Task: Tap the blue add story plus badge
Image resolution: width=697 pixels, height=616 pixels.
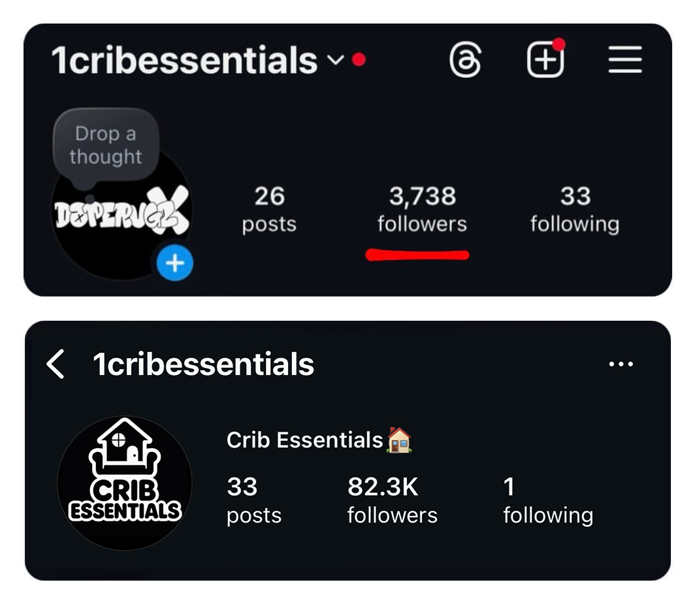Action: (174, 263)
